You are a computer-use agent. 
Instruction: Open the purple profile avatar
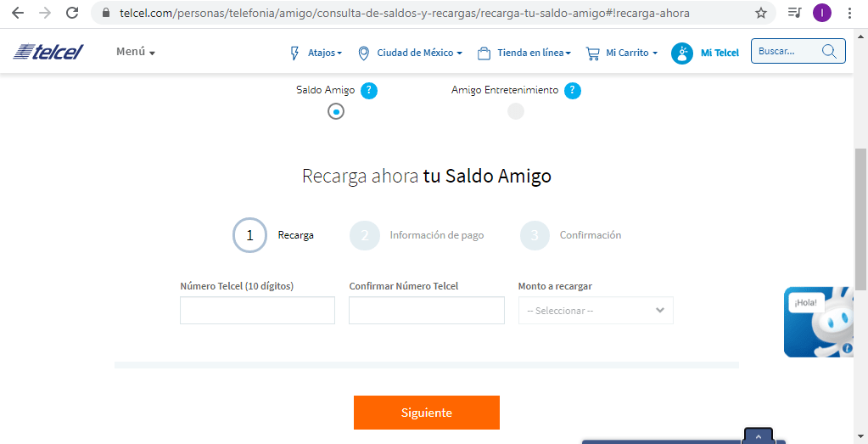point(822,14)
